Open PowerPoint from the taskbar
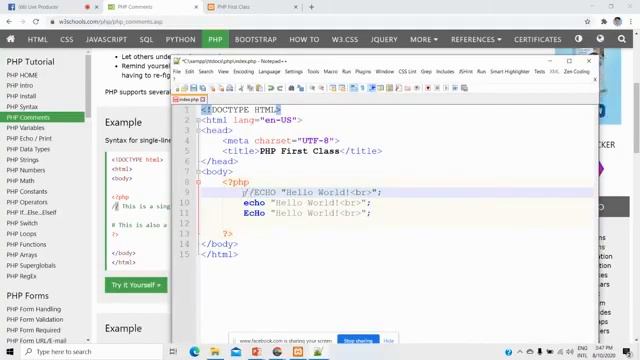The image size is (640, 360). [256, 351]
